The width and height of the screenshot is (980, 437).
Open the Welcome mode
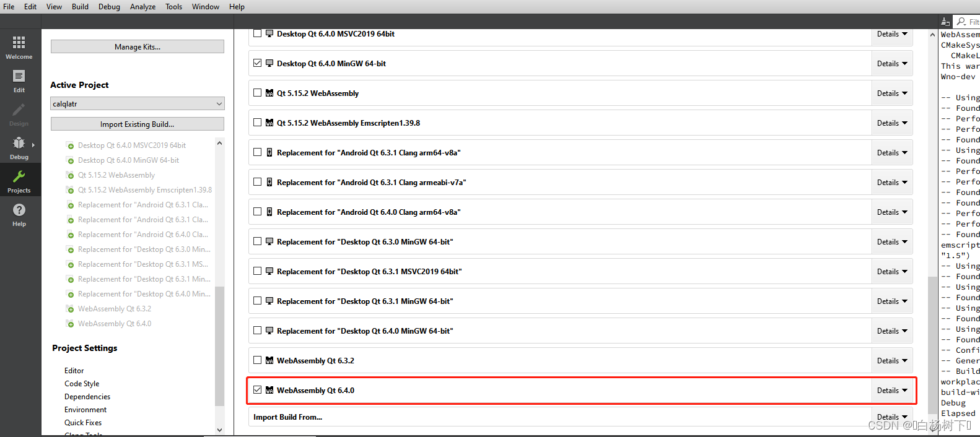pos(19,48)
